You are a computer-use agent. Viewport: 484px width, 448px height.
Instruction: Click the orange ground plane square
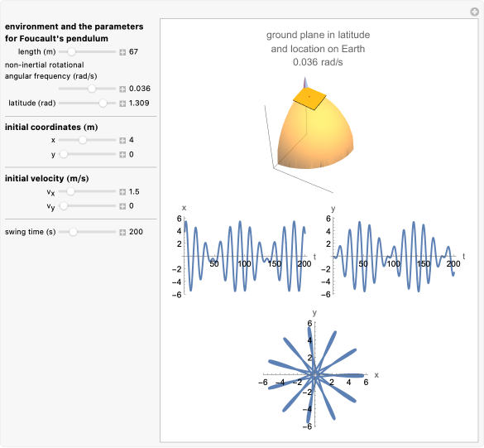click(309, 99)
